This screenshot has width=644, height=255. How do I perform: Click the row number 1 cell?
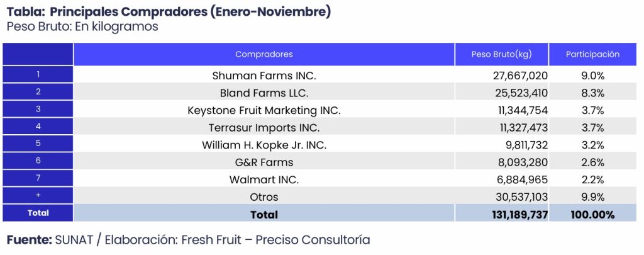click(x=38, y=74)
